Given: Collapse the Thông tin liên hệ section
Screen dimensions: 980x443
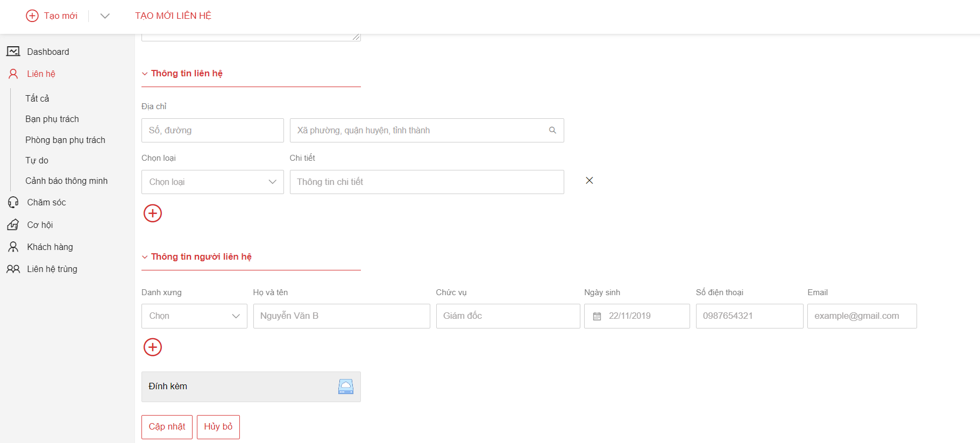Looking at the screenshot, I should 145,74.
